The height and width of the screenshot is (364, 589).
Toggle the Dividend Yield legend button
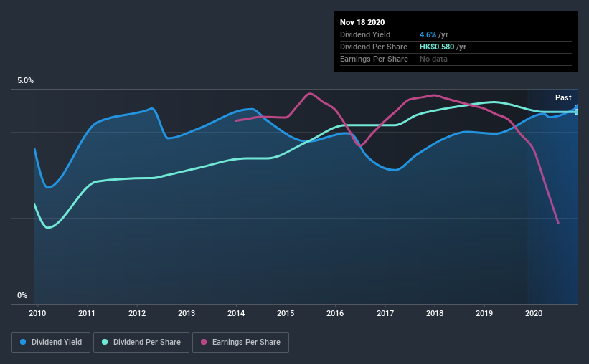tap(51, 343)
